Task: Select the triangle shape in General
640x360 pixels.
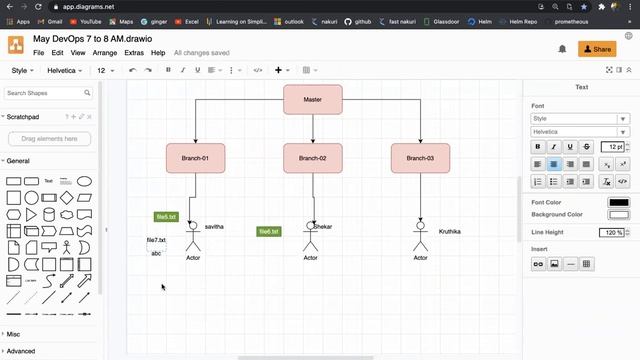Action: click(x=31, y=215)
